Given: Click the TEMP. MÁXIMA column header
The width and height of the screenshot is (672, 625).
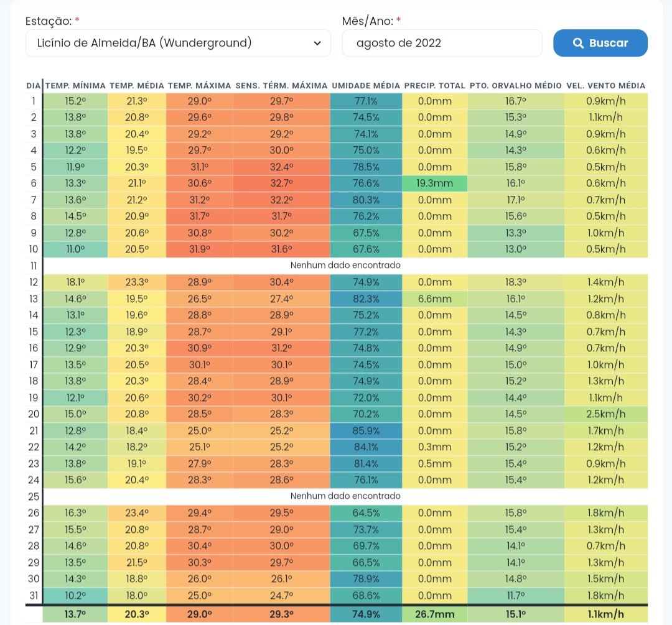Looking at the screenshot, I should pyautogui.click(x=199, y=86).
